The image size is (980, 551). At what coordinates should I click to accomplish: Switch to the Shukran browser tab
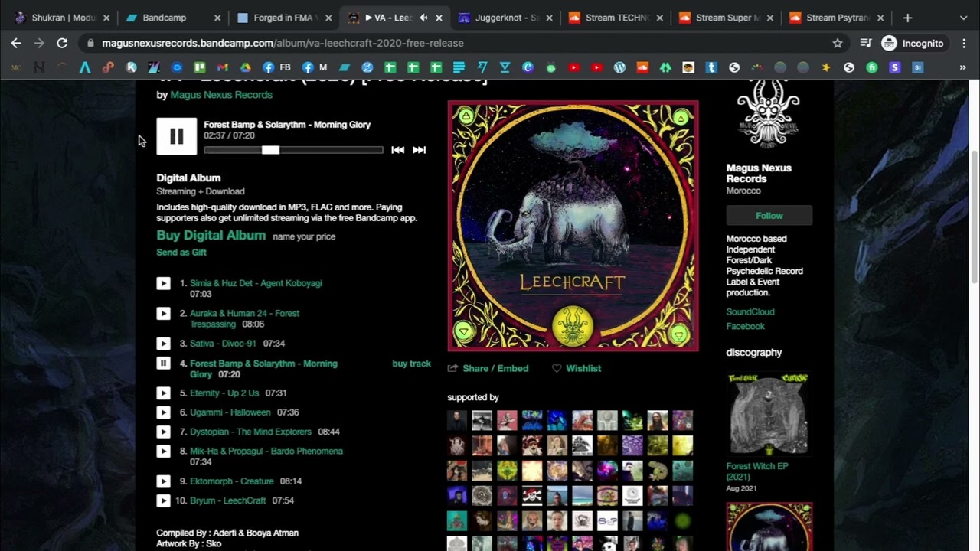click(63, 18)
